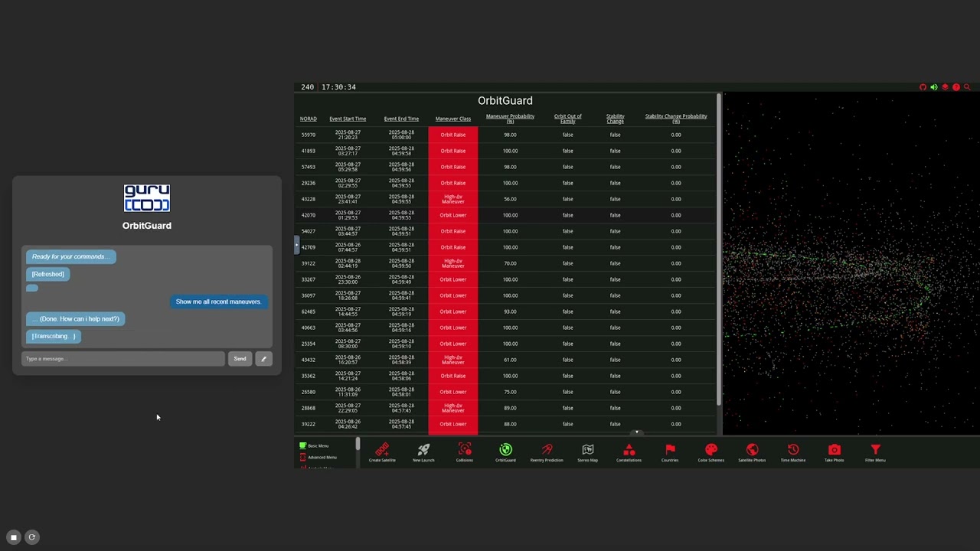Select NORAD 25354 row
The width and height of the screenshot is (980, 551).
[x=507, y=344]
